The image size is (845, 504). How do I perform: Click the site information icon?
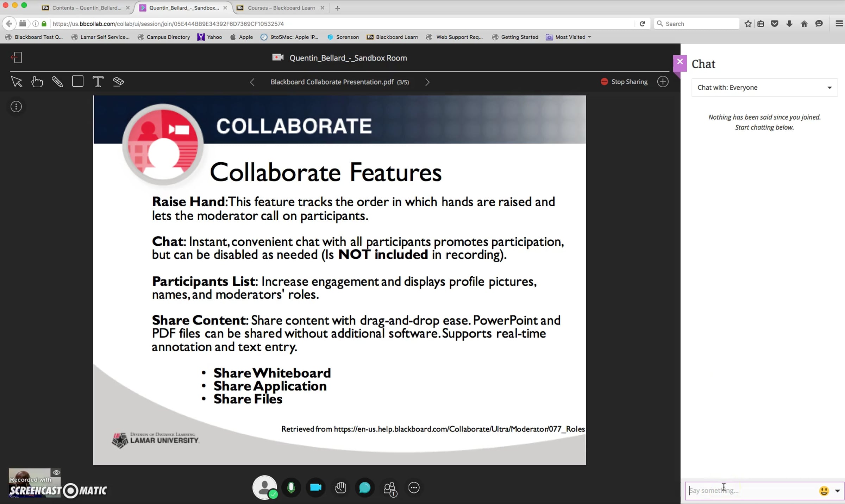(x=36, y=24)
